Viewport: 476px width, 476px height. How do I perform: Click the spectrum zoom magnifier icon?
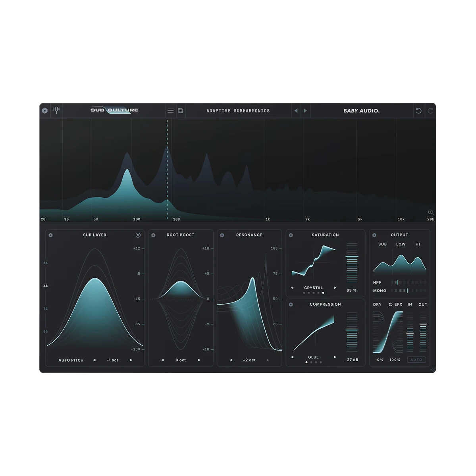pyautogui.click(x=430, y=212)
